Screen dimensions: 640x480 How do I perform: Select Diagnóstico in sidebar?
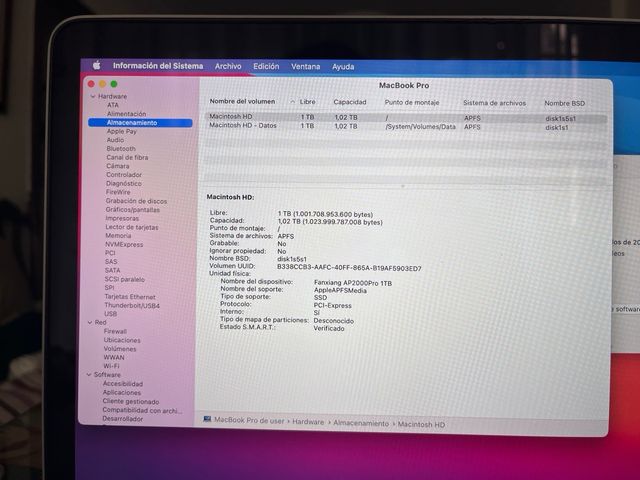tap(124, 184)
